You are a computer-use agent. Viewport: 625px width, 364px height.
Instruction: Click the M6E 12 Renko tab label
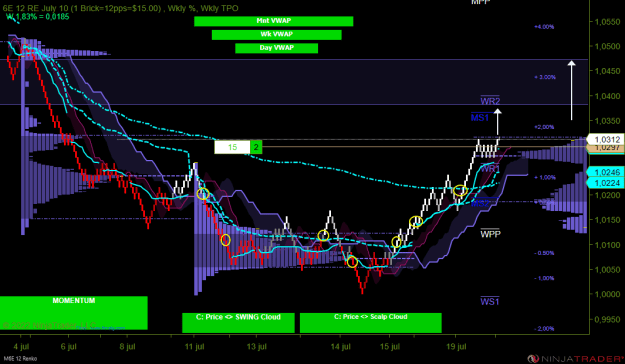click(19, 359)
